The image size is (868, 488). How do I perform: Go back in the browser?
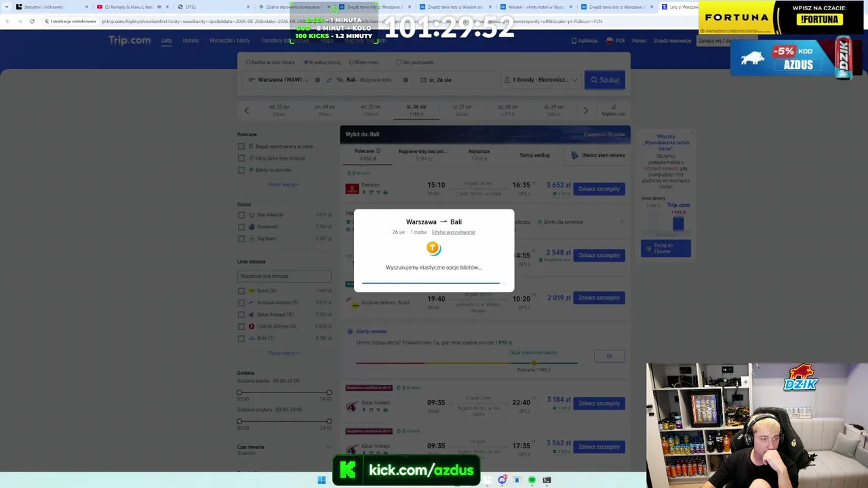tap(7, 21)
